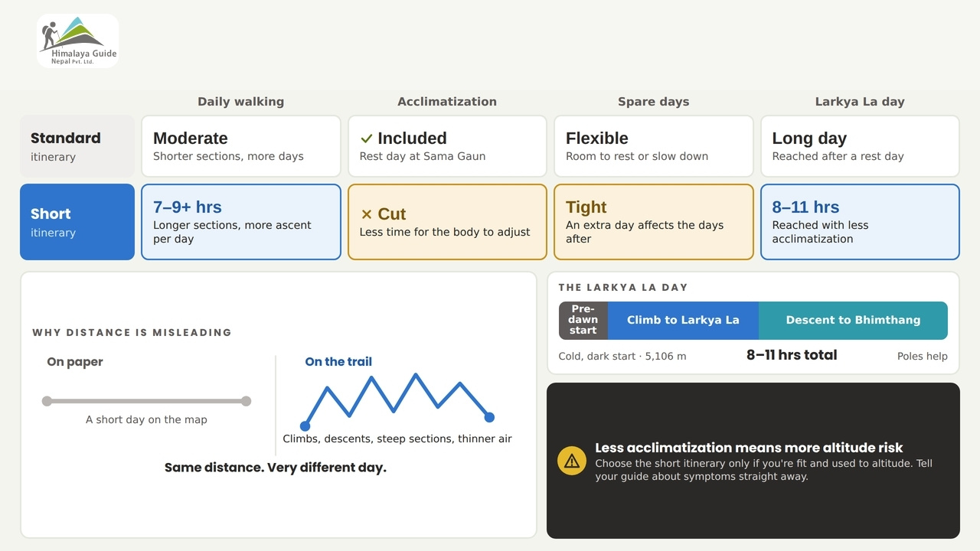
Task: Click the 'Poles help' caption
Action: (923, 356)
